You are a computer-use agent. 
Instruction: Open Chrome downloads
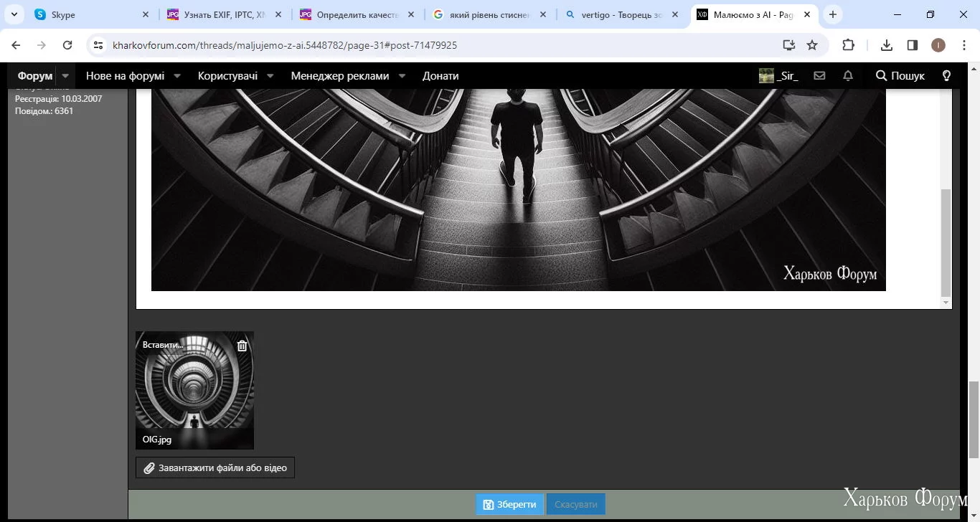click(887, 45)
